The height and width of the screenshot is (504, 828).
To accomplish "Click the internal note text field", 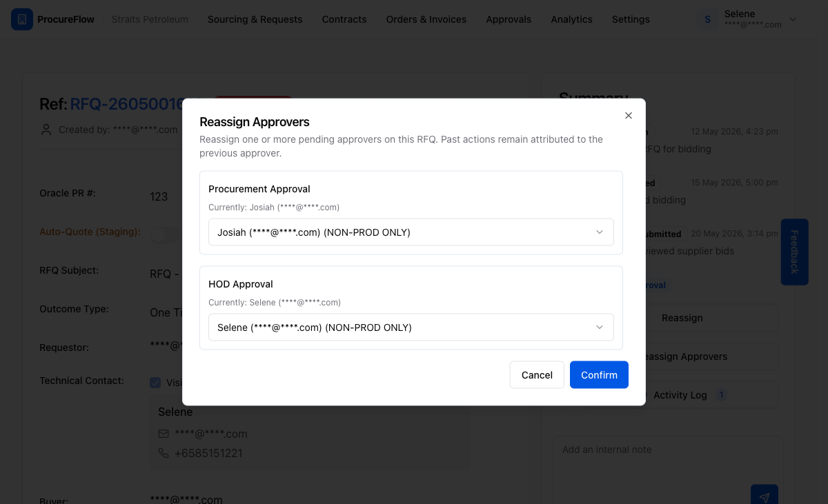I will (x=668, y=458).
